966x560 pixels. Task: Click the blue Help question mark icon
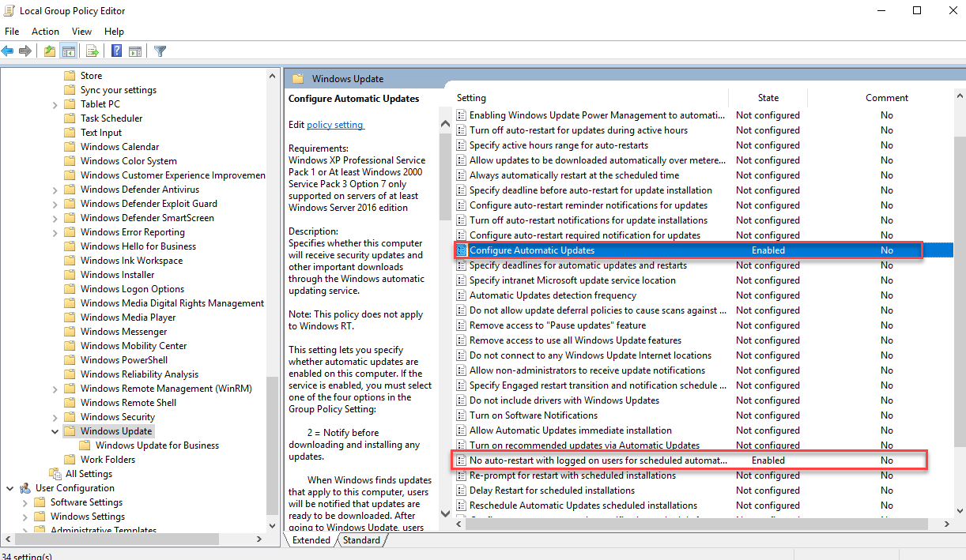116,51
